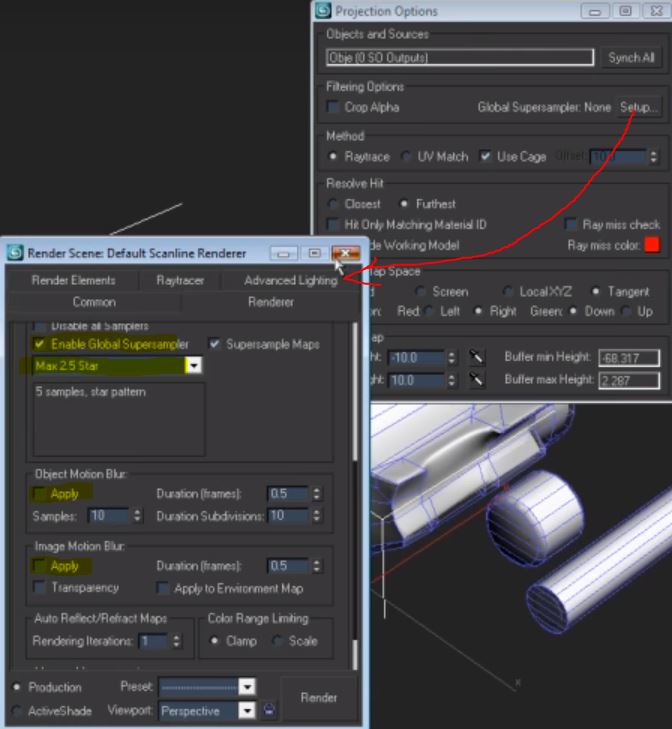Open the Max 2.5 Star supersampler dropdown
The image size is (672, 729).
tap(194, 365)
